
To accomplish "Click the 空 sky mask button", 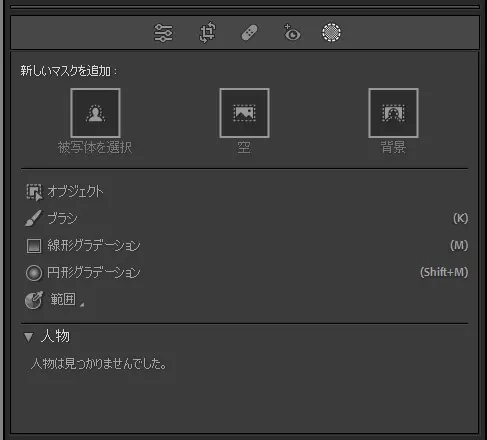I will tap(244, 113).
